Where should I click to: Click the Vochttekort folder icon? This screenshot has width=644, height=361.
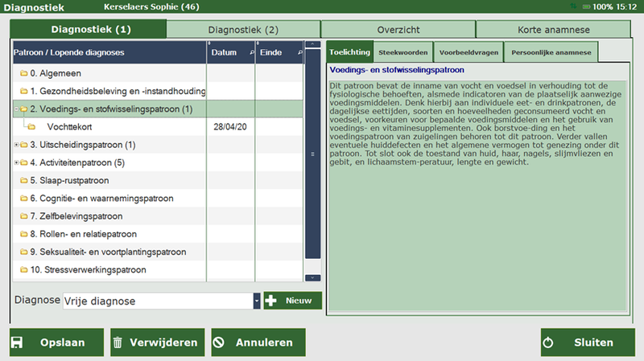click(31, 127)
